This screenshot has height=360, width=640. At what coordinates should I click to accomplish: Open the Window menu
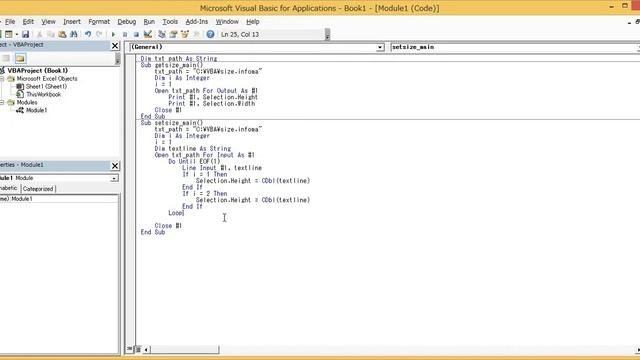[x=227, y=22]
